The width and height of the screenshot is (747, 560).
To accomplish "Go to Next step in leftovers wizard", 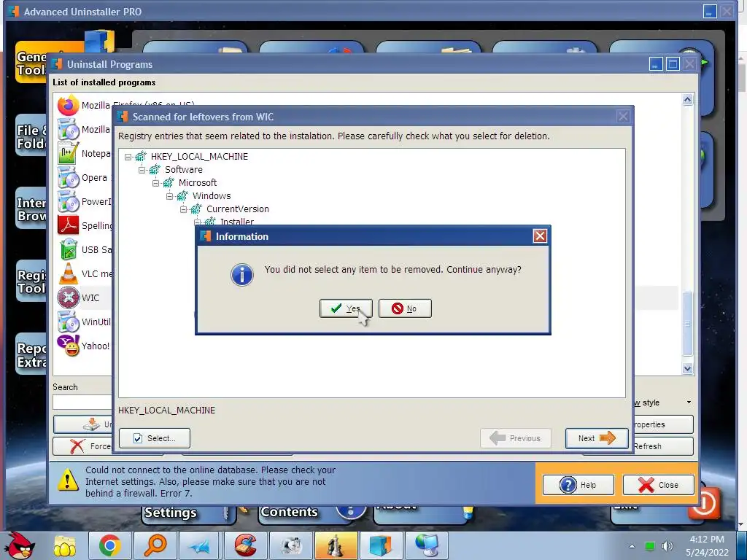I will point(597,438).
